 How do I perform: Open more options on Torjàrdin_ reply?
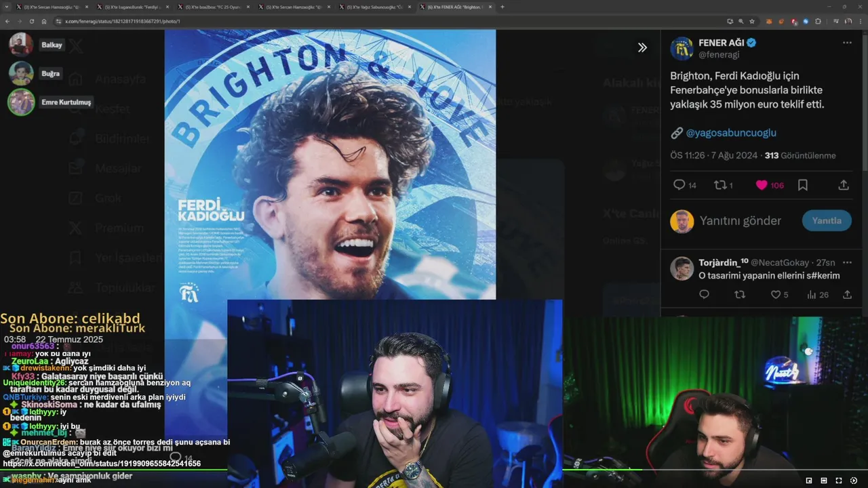click(847, 262)
